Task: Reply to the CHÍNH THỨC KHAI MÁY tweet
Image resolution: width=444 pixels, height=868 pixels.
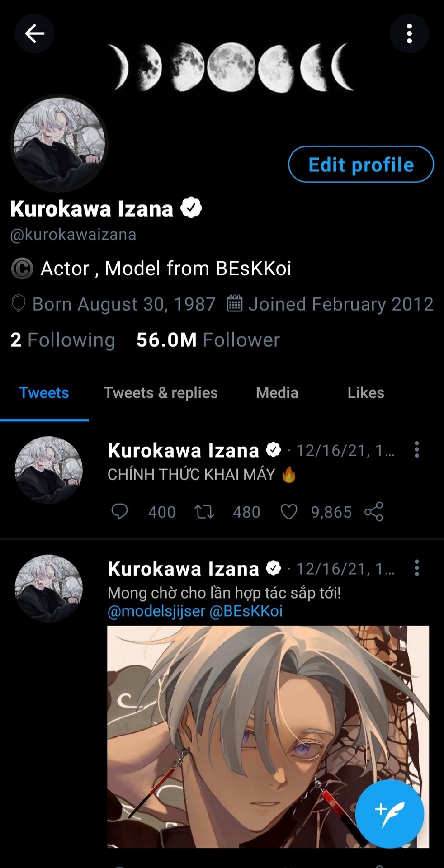Action: [119, 512]
